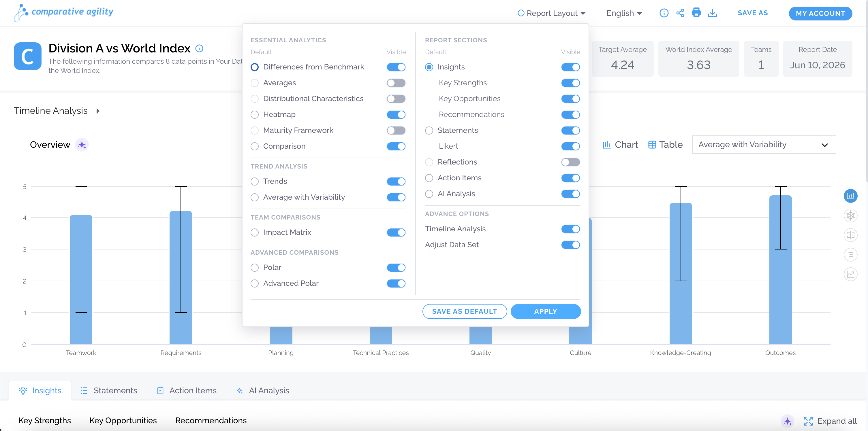
Task: Turn off Heatmap visibility
Action: pos(396,114)
